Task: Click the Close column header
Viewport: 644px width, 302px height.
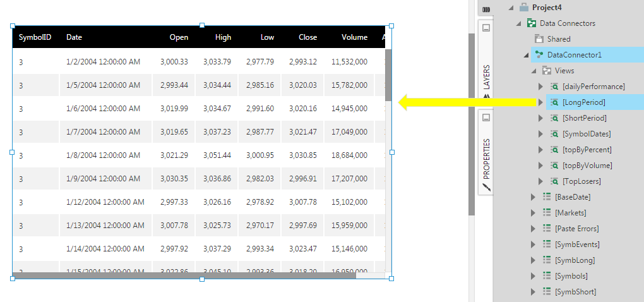Action: tap(307, 37)
